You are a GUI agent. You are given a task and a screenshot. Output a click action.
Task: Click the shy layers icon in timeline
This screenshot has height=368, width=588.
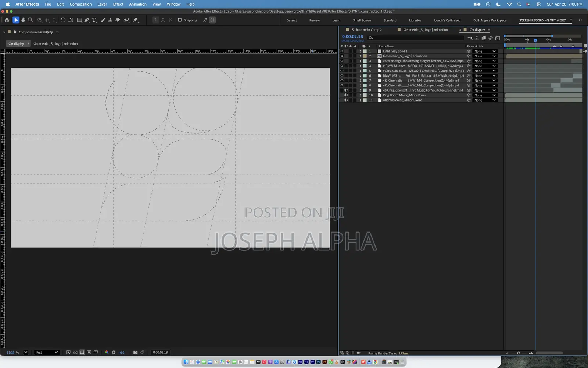(x=477, y=38)
